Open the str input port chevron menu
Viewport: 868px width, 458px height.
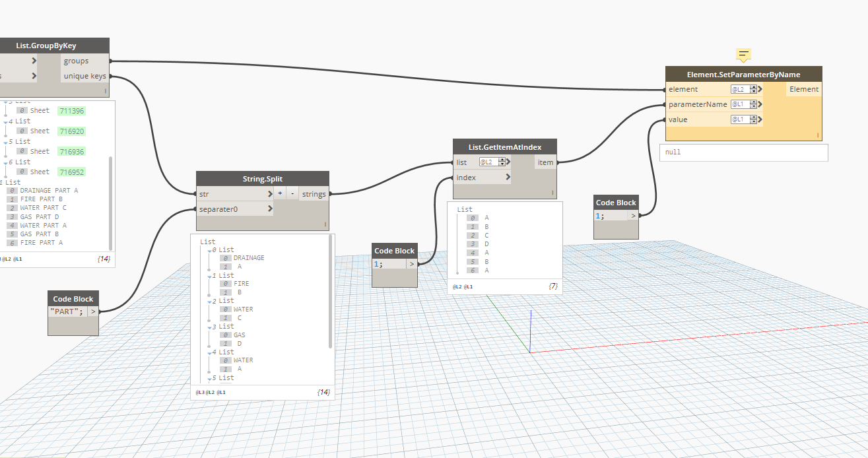pyautogui.click(x=271, y=194)
